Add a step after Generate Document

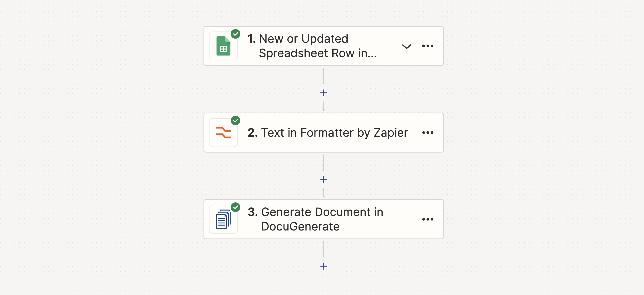click(324, 266)
